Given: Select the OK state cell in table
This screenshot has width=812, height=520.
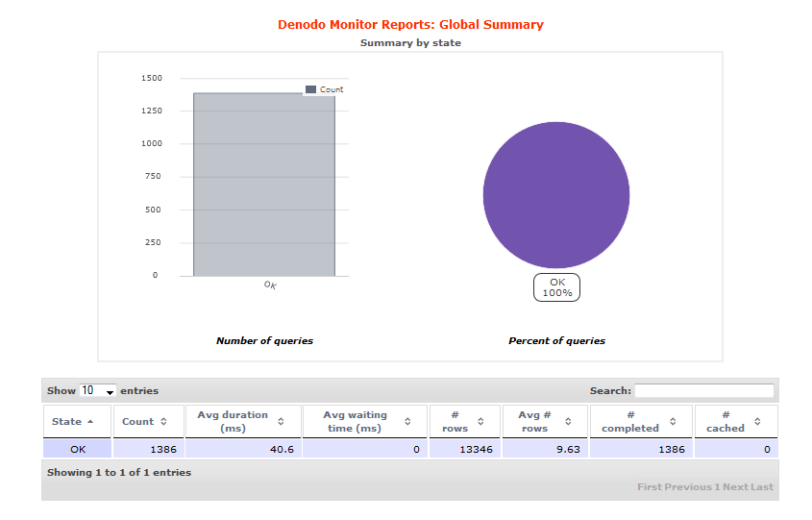Looking at the screenshot, I should (77, 450).
